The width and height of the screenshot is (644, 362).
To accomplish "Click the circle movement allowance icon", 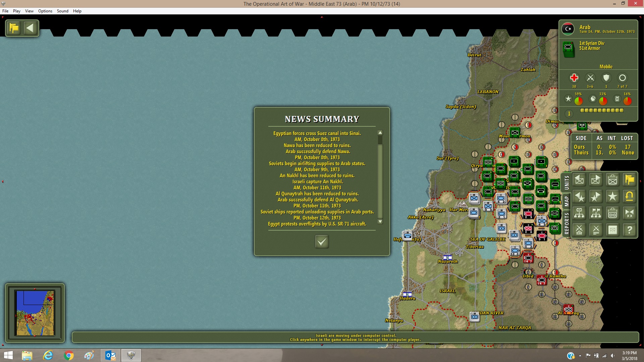I will coord(622,78).
